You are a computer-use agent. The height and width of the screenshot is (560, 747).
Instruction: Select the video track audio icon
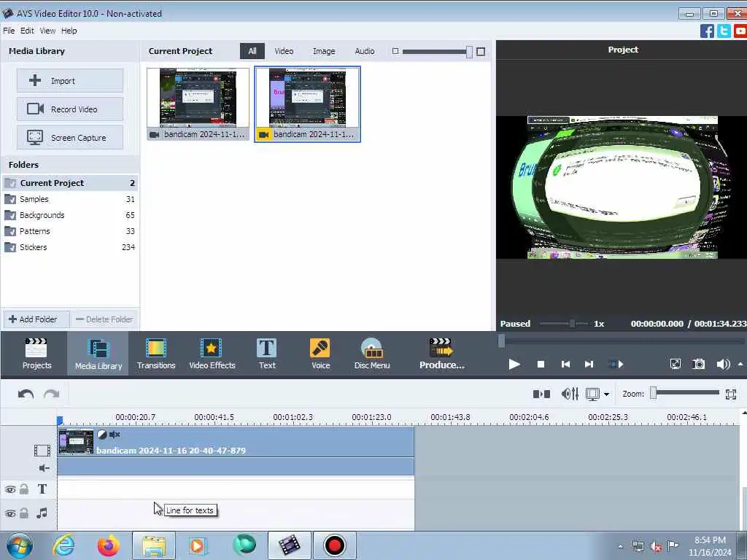pos(44,468)
